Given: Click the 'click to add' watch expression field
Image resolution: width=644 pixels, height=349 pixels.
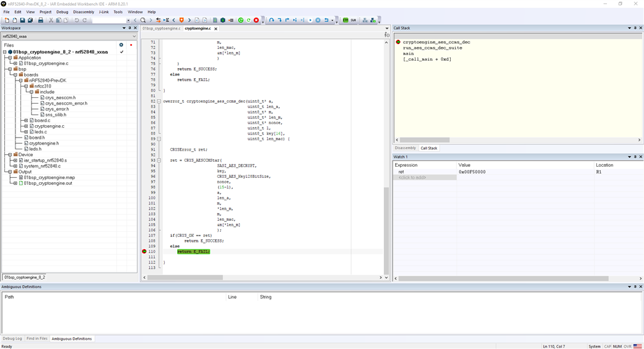Looking at the screenshot, I should [x=425, y=177].
